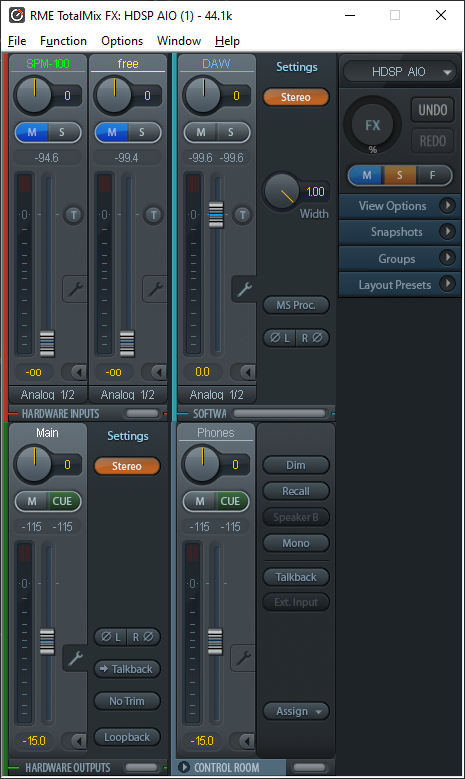Image resolution: width=465 pixels, height=779 pixels.
Task: Mute the DAW channel
Action: click(201, 132)
